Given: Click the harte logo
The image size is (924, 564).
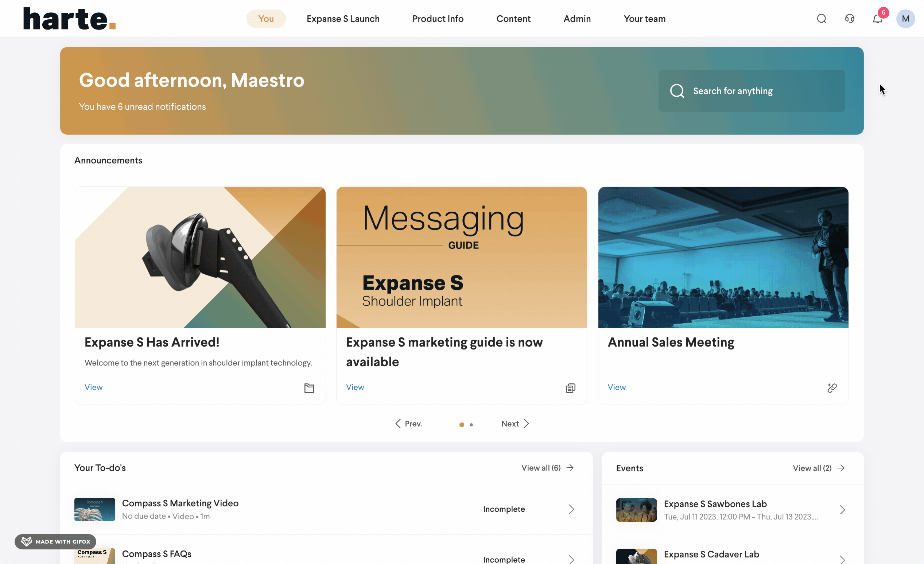Looking at the screenshot, I should (x=69, y=18).
